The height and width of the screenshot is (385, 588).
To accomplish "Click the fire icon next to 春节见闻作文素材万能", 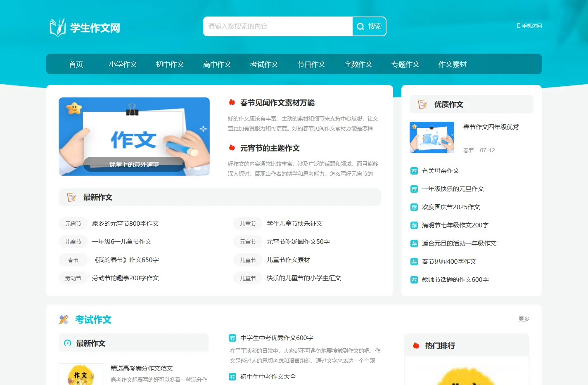I will coord(232,102).
